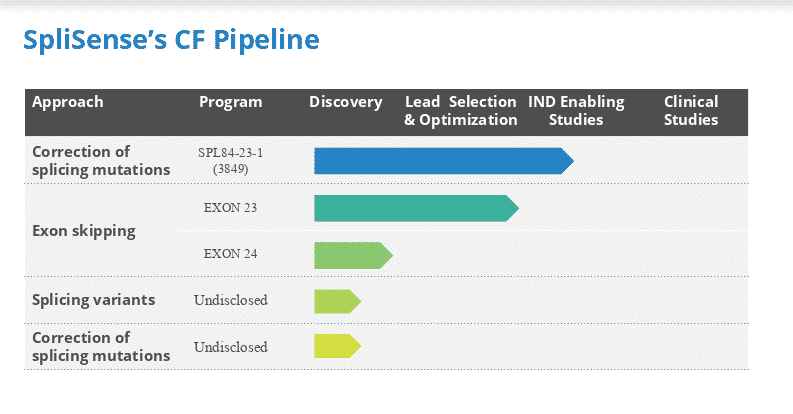Click the "Splicing variants" approach label
Screen dimensions: 793x414
coord(94,300)
